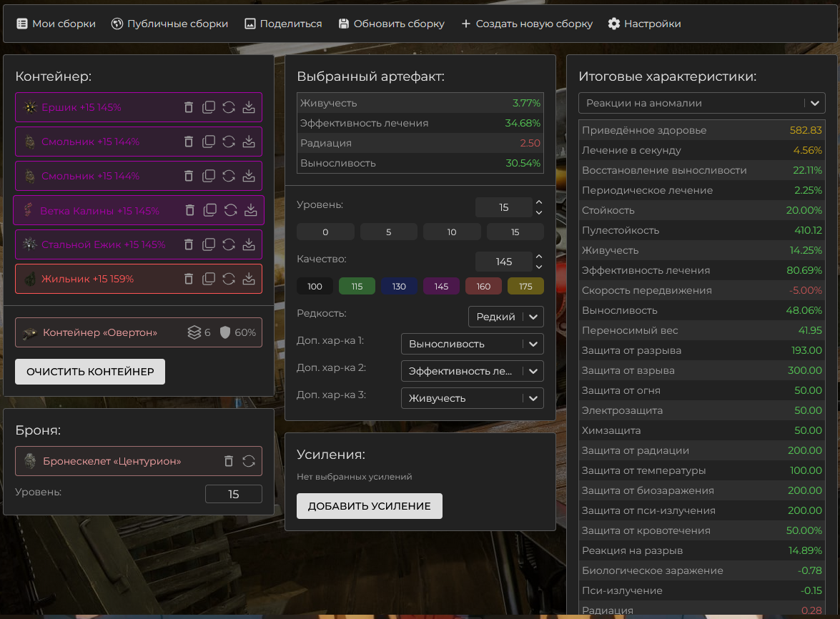Delete Стальной Ежик artifact from container
The height and width of the screenshot is (619, 840).
pyautogui.click(x=189, y=244)
